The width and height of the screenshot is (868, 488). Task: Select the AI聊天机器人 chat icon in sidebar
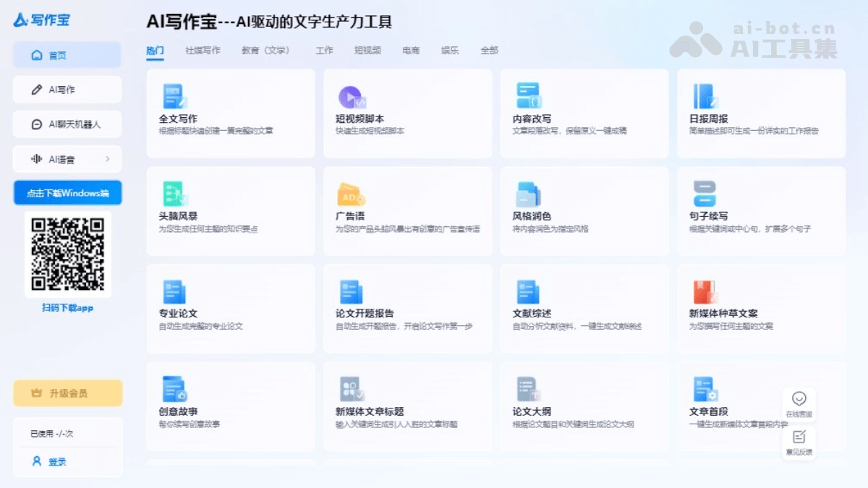tap(35, 124)
